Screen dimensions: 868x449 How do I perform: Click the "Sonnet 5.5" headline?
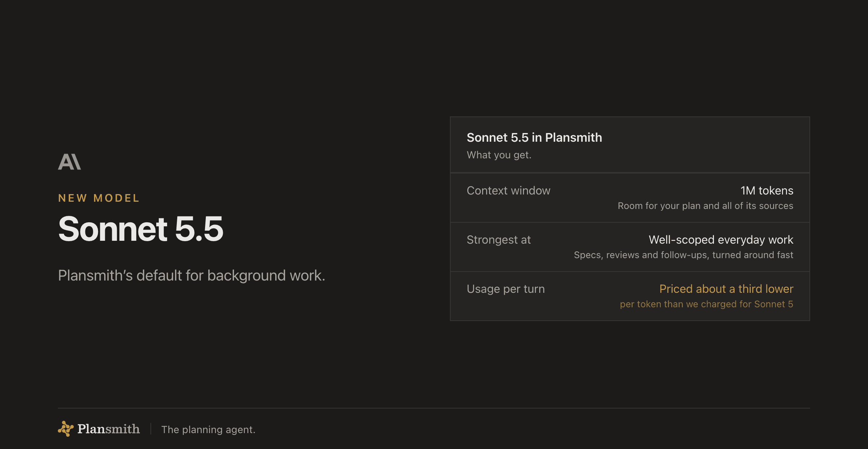pyautogui.click(x=141, y=229)
